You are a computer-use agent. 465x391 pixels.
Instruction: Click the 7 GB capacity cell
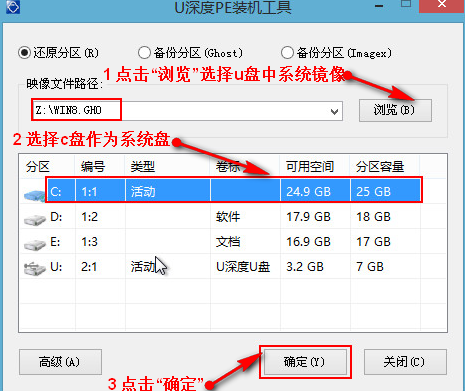coord(370,267)
